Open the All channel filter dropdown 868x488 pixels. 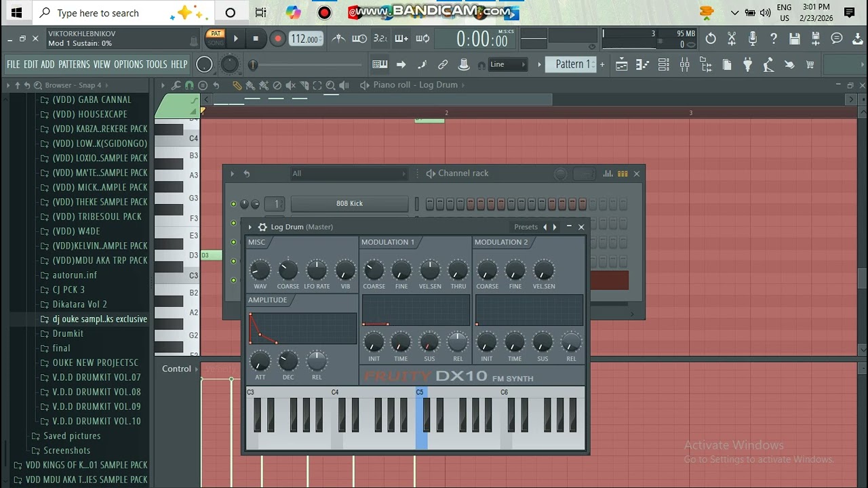[349, 174]
